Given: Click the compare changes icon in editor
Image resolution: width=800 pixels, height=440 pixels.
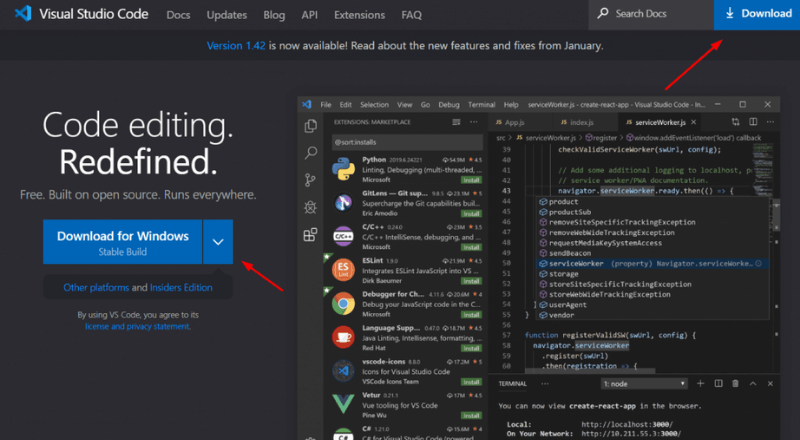Looking at the screenshot, I should click(735, 122).
